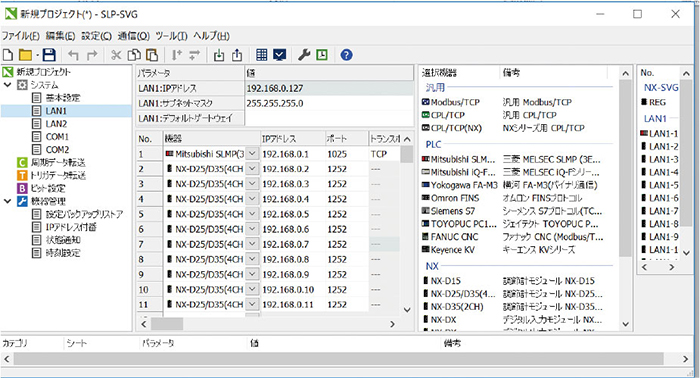
Task: Open the ヘルプ(H) menu
Action: point(212,36)
